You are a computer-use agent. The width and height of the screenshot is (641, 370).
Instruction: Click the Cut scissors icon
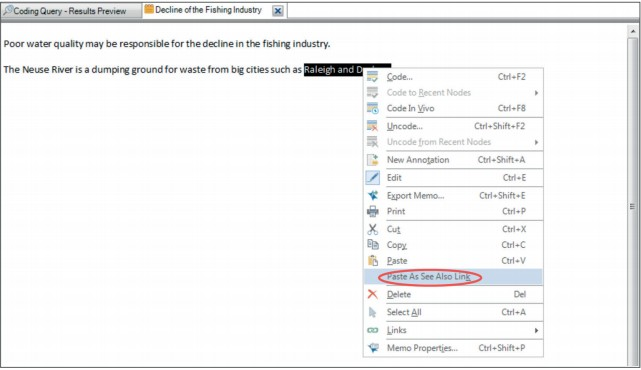click(372, 229)
